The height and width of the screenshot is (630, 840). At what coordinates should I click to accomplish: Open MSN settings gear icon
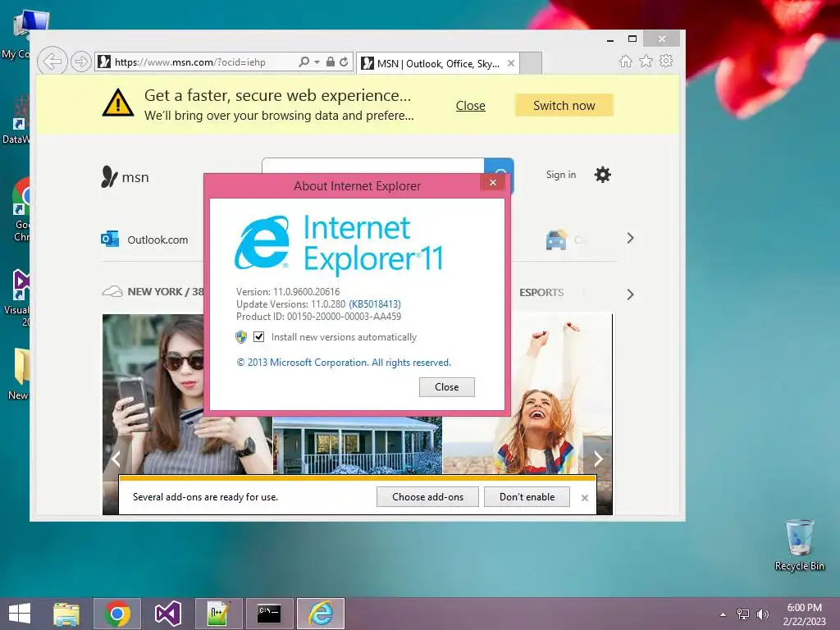pos(603,175)
